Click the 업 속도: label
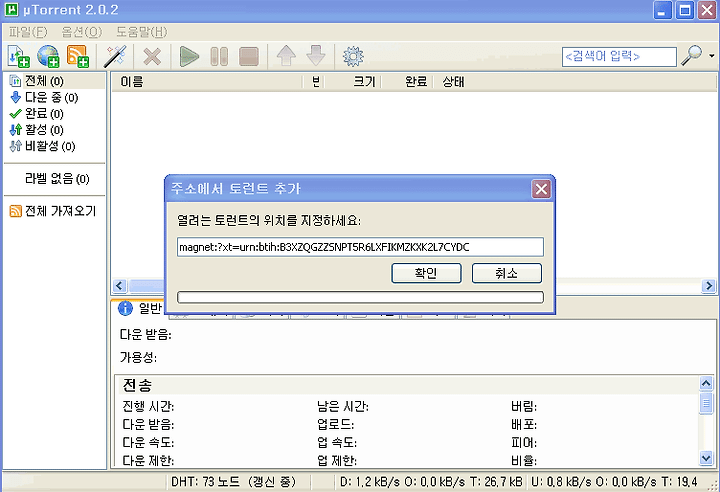Screen dimensions: 720x492 (x=337, y=442)
